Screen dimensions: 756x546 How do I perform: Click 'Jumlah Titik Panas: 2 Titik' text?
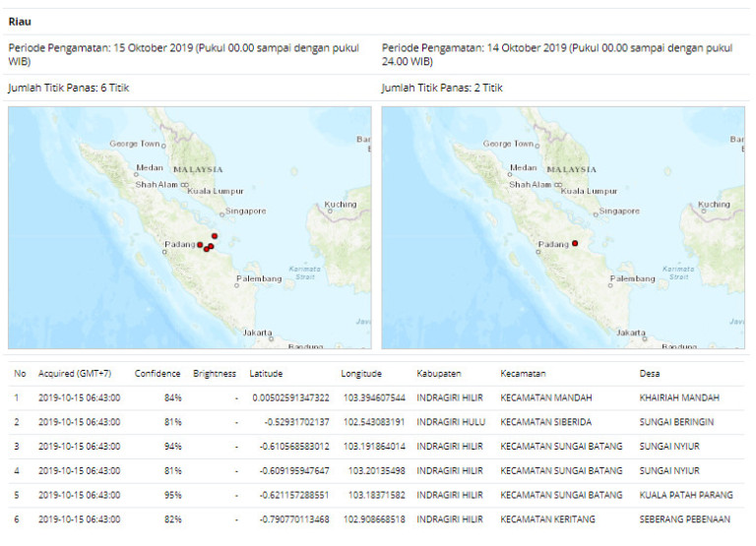[442, 88]
